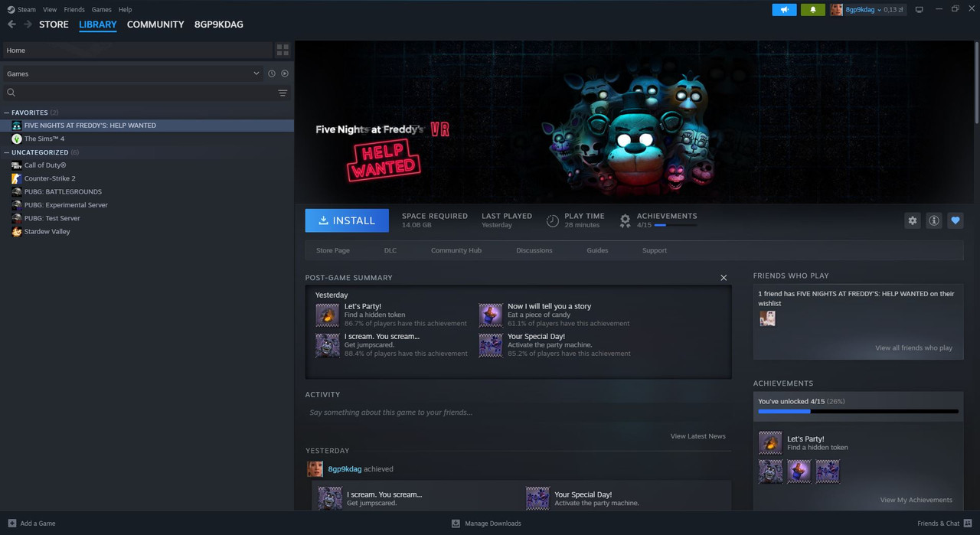980x535 pixels.
Task: Open the Games menu
Action: pos(101,9)
